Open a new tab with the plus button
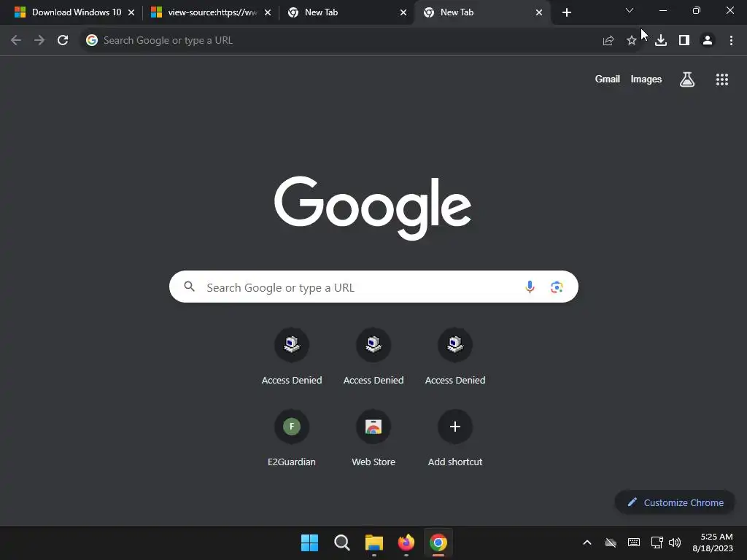This screenshot has height=560, width=747. 566,12
